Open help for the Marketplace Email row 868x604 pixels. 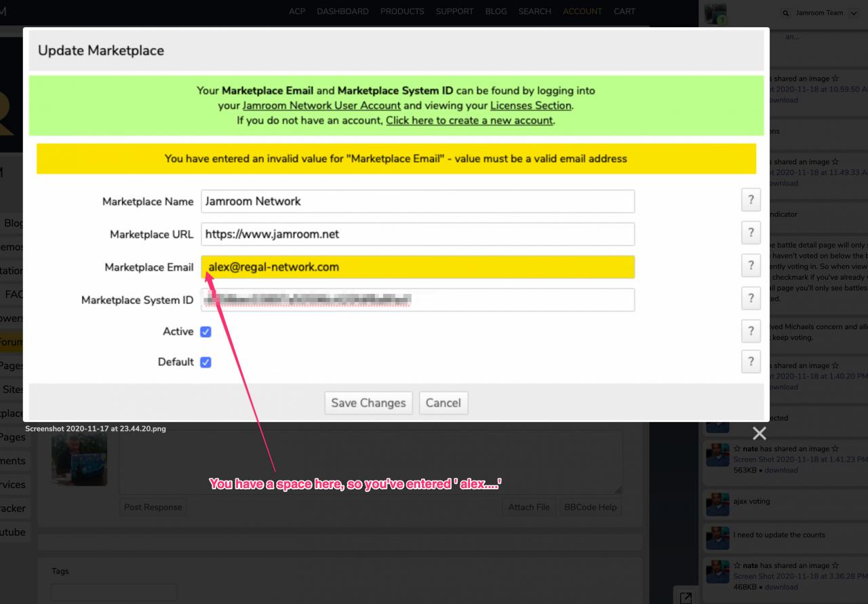tap(751, 266)
